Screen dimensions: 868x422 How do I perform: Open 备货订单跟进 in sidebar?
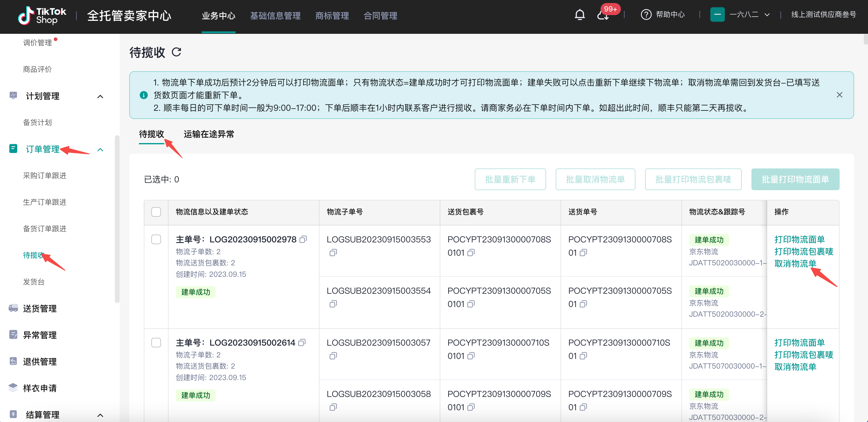(x=44, y=229)
